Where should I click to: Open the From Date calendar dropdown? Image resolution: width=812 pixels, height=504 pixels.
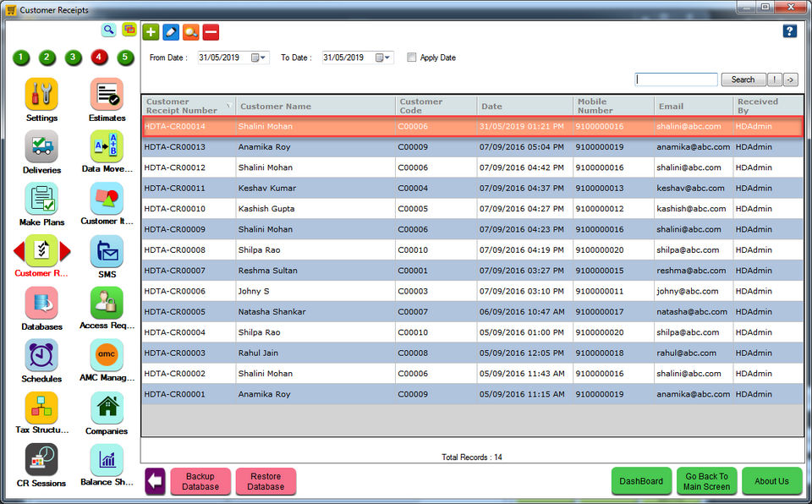(x=259, y=58)
